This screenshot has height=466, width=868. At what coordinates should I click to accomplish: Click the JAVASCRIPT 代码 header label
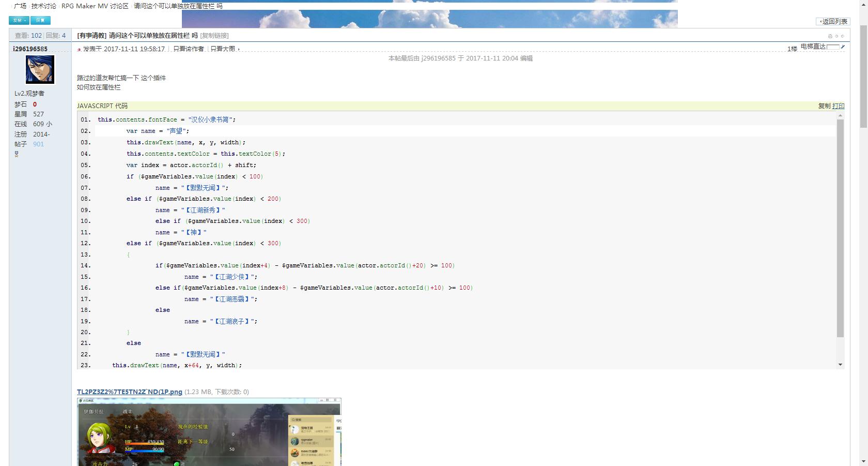[x=102, y=106]
